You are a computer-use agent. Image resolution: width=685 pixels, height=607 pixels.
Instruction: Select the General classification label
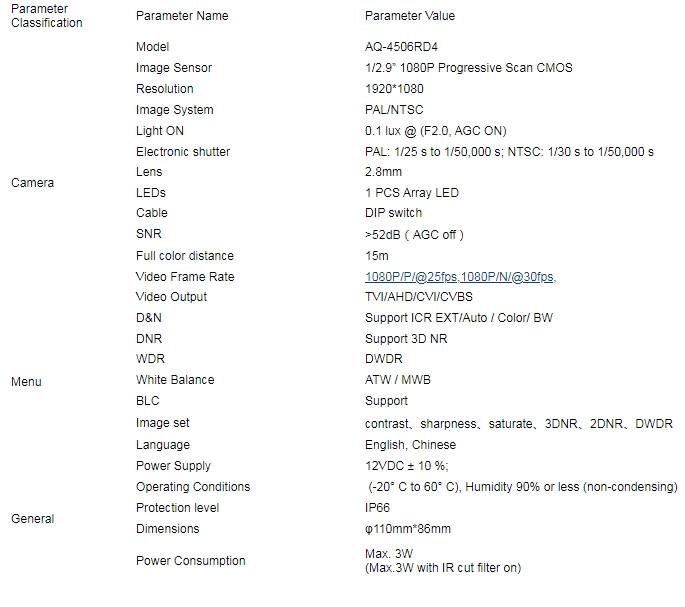pyautogui.click(x=32, y=519)
